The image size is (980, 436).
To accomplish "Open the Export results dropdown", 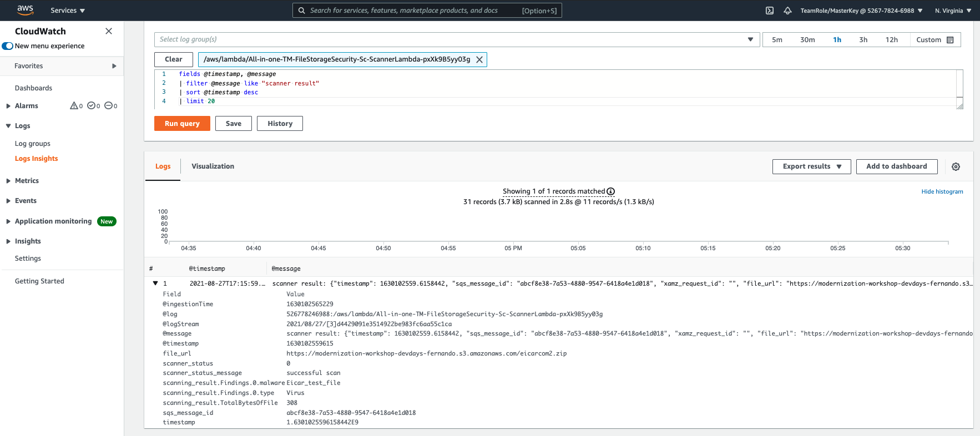I will tap(811, 166).
